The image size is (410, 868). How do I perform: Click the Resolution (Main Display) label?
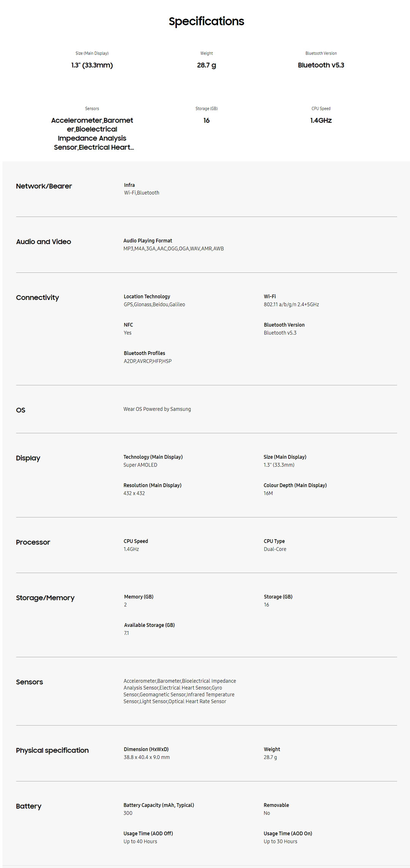click(152, 485)
